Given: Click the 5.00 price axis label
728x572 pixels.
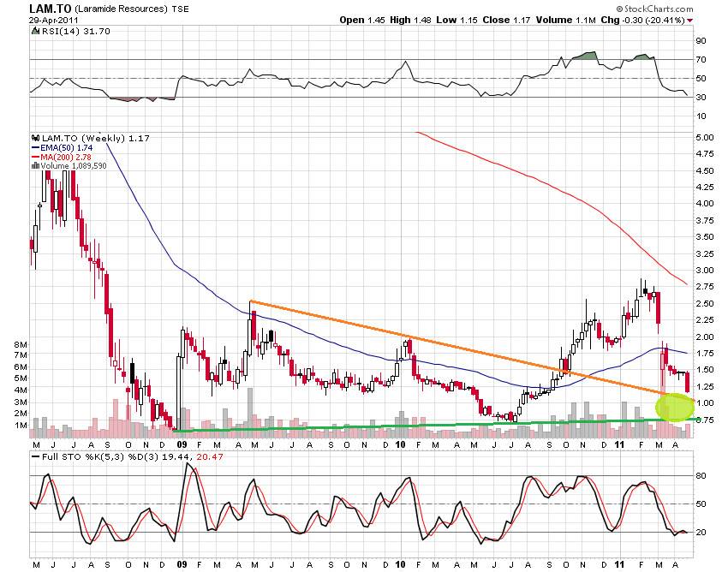Looking at the screenshot, I should pos(705,137).
